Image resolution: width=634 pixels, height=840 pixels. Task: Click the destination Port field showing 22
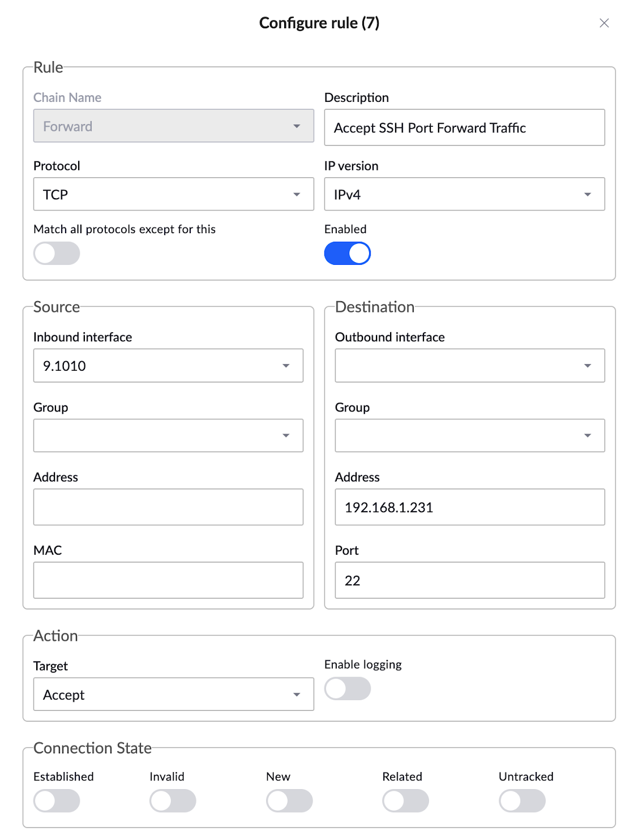pos(469,580)
